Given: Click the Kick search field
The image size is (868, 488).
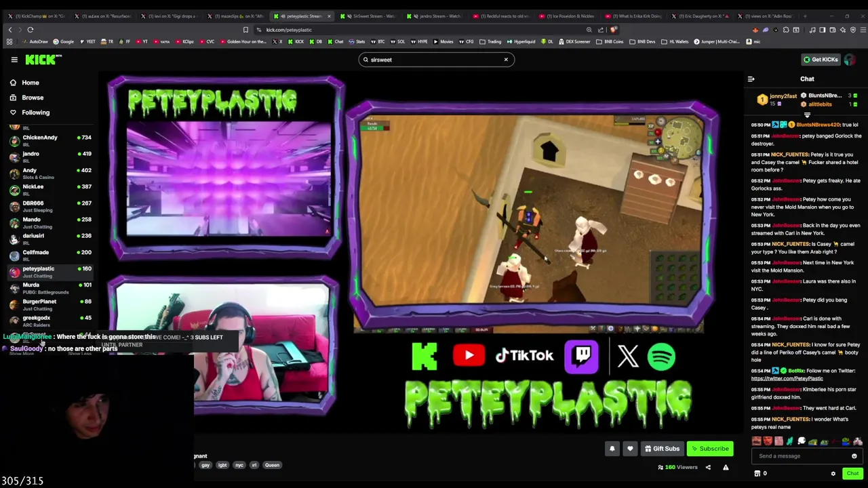Looking at the screenshot, I should tap(436, 60).
